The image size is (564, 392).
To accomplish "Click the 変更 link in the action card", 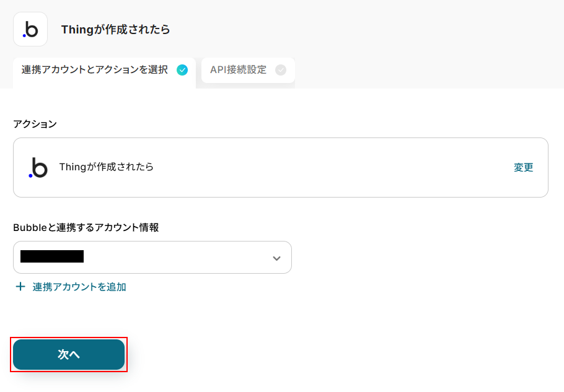I will tap(523, 167).
